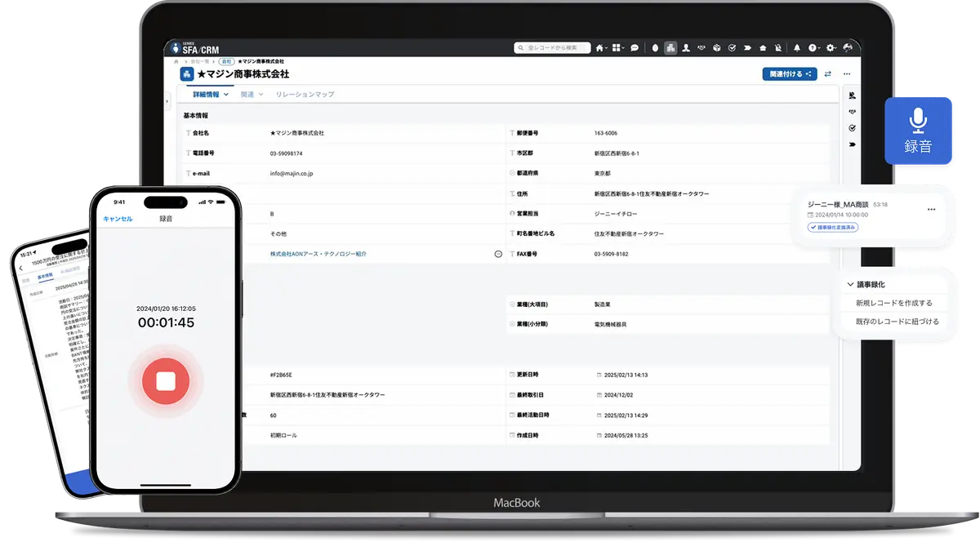Tap the back arrow on the rear phone
This screenshot has width=980, height=542.
coord(21,268)
